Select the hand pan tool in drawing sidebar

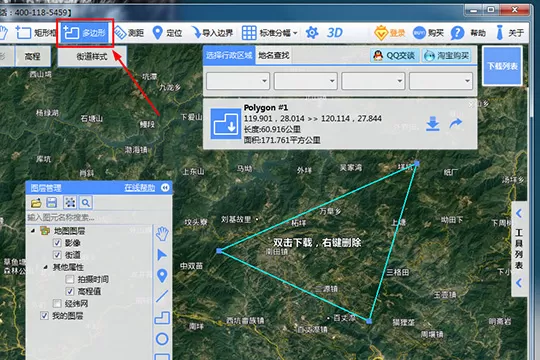(x=162, y=234)
